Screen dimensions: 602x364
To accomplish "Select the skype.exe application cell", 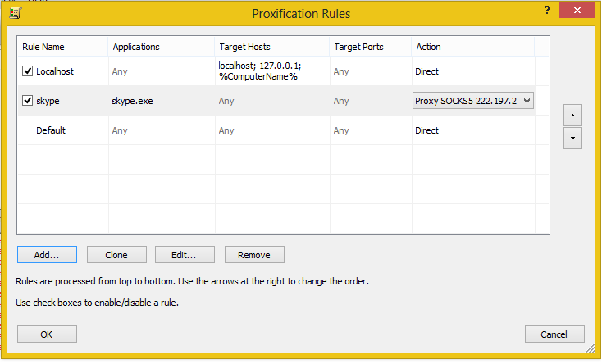I will [x=133, y=101].
